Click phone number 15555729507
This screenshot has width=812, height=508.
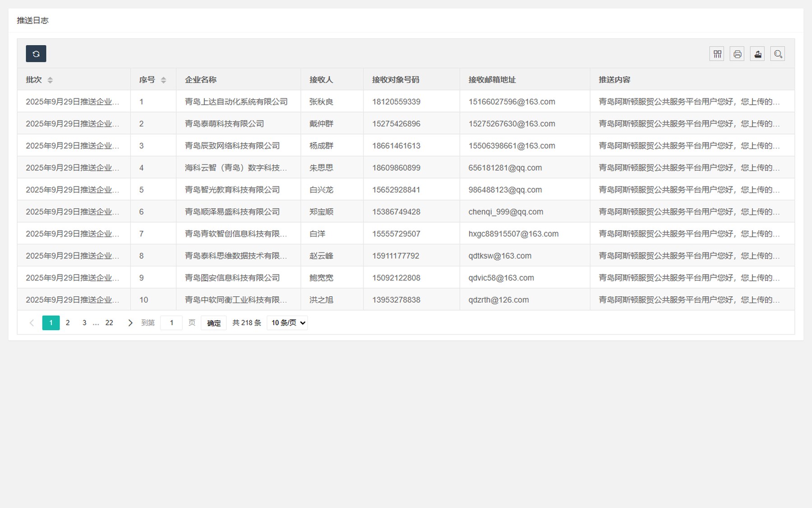(396, 234)
